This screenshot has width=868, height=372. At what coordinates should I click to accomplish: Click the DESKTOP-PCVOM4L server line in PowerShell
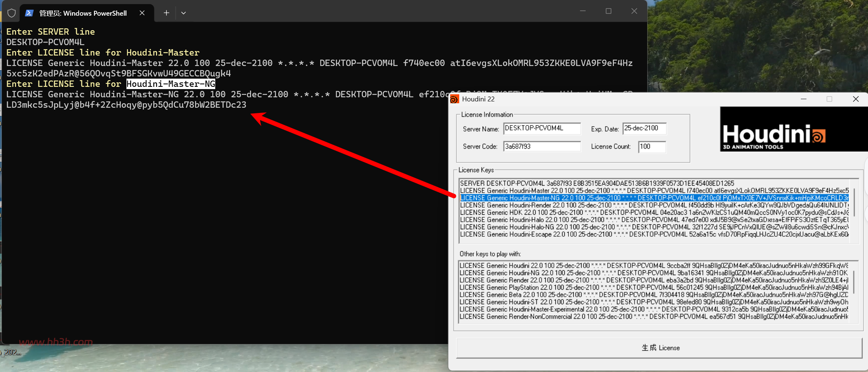[46, 42]
